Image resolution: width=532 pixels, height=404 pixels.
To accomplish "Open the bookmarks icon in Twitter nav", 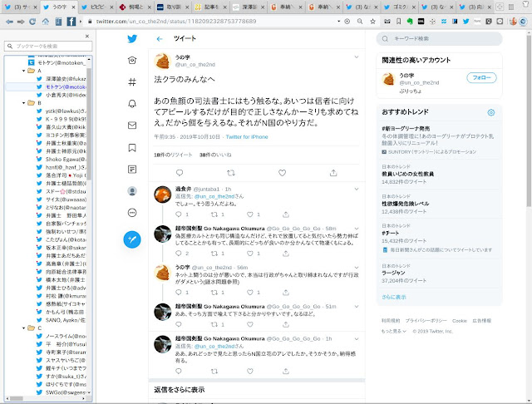I will 132,148.
